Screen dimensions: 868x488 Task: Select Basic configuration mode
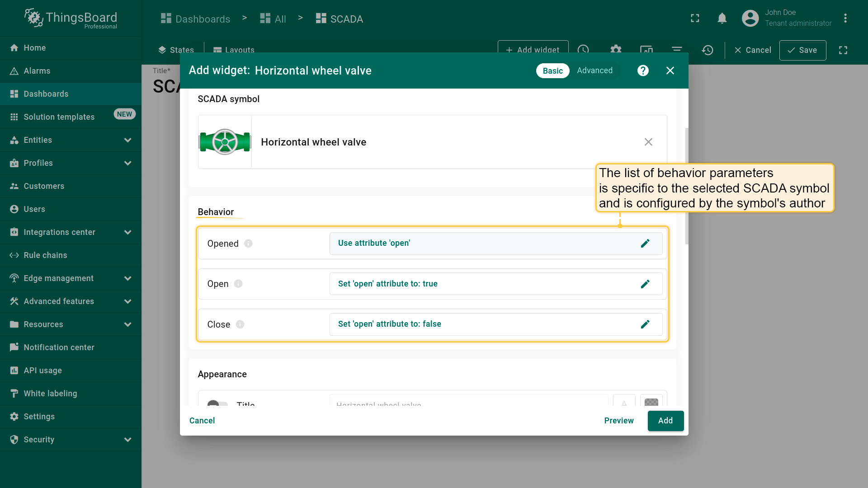(552, 70)
